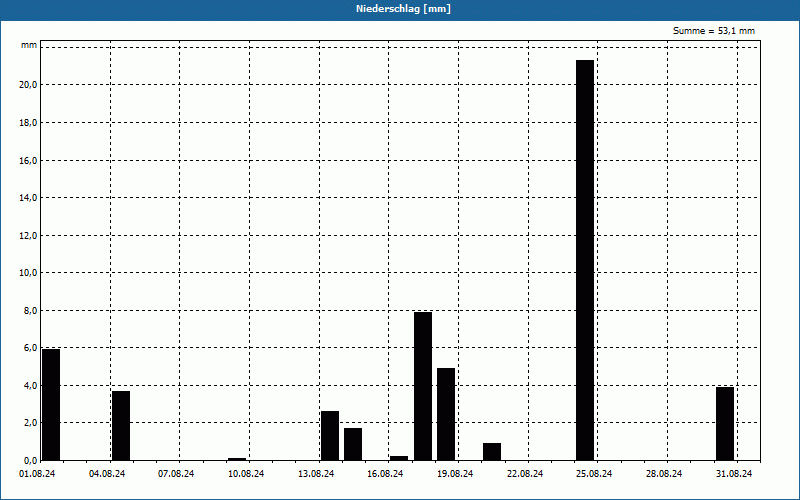Image resolution: width=800 pixels, height=500 pixels.
Task: Click the mm unit label on y-axis
Action: click(29, 45)
